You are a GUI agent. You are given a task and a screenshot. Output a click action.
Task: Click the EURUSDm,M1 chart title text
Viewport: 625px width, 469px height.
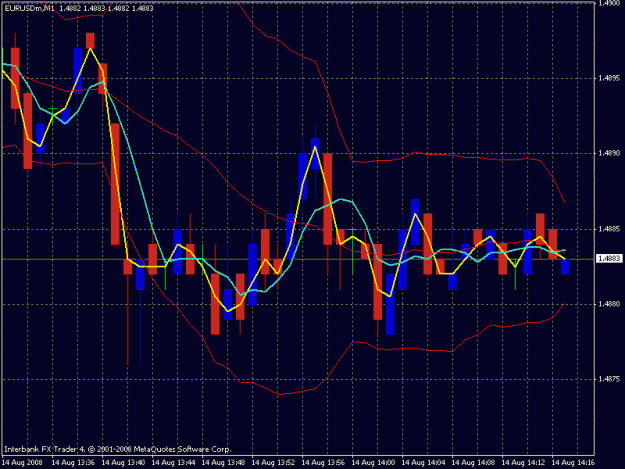[x=79, y=8]
